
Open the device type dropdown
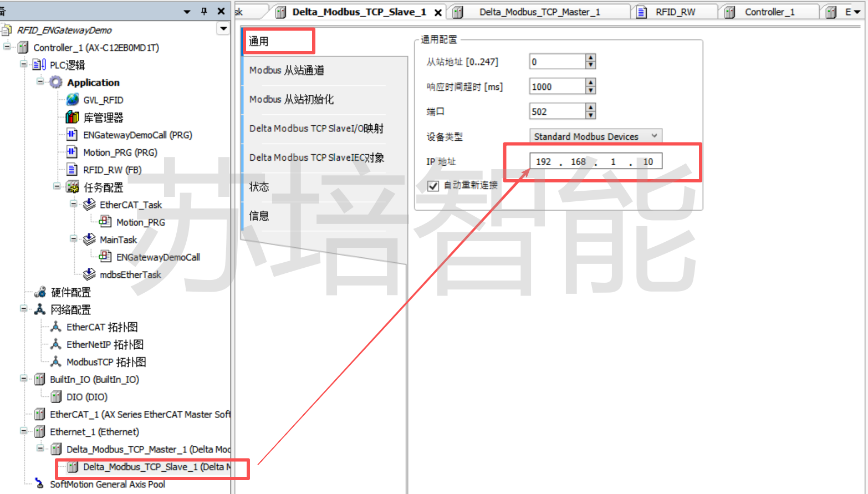tap(654, 136)
